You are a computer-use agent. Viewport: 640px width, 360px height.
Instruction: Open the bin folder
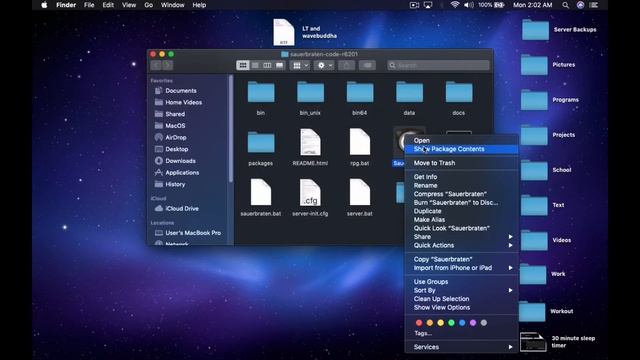(x=261, y=98)
